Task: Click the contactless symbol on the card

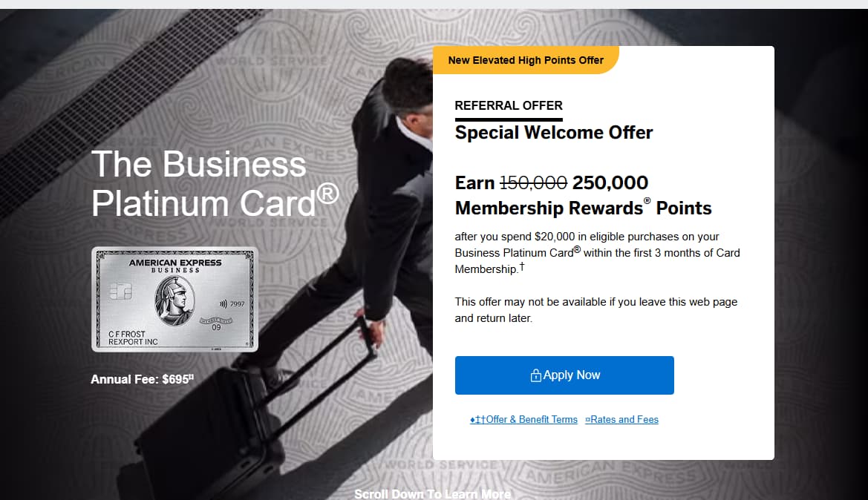Action: (223, 303)
